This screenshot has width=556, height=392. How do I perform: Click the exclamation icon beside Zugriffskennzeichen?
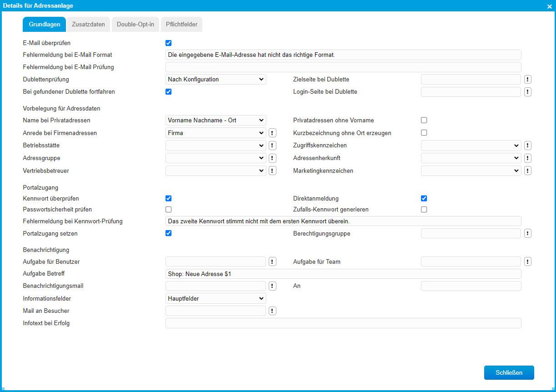[527, 146]
